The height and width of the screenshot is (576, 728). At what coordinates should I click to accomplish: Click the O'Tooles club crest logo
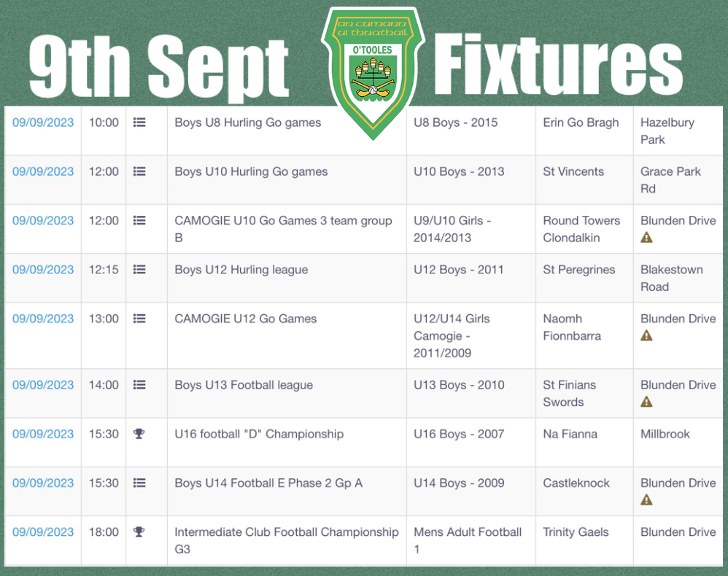click(x=373, y=73)
